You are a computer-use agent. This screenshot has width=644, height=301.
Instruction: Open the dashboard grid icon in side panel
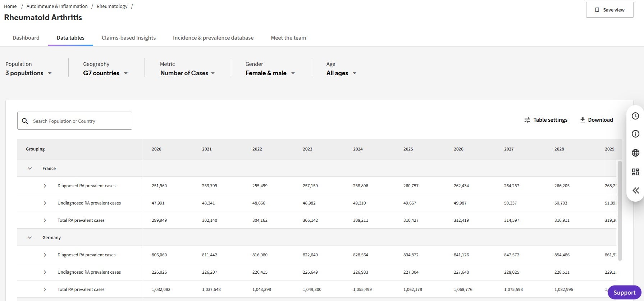[635, 172]
